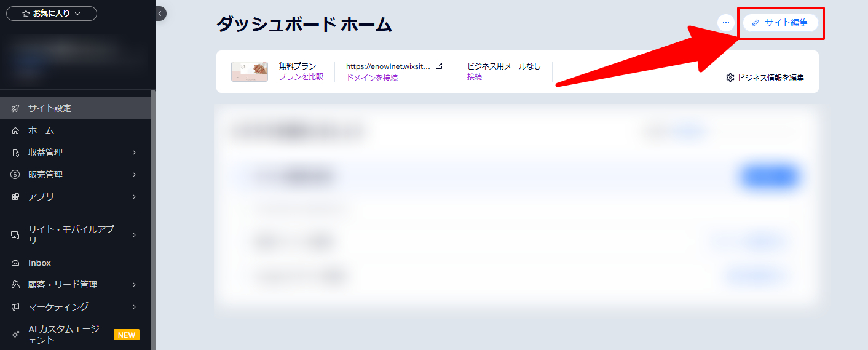868x350 pixels.
Task: Click the ドメインを接続 link
Action: pos(372,78)
